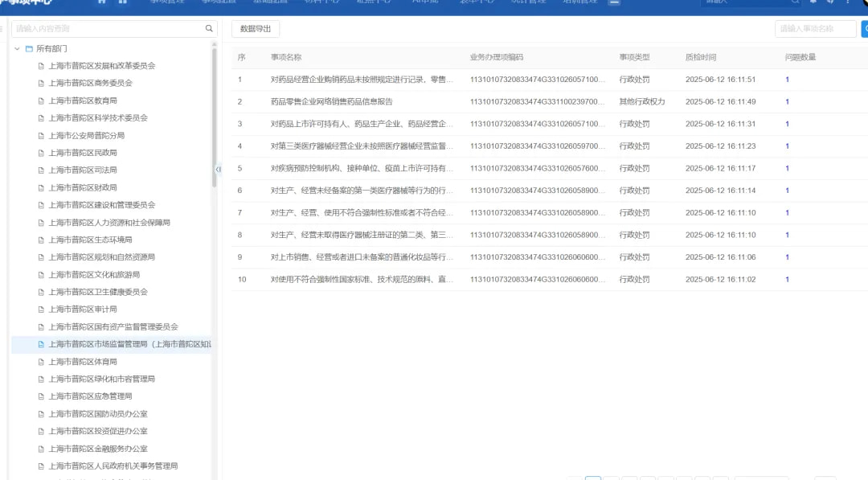Viewport: 868px width, 480px height.
Task: Open 上海市普陀区应急管理局 in department tree
Action: [90, 396]
